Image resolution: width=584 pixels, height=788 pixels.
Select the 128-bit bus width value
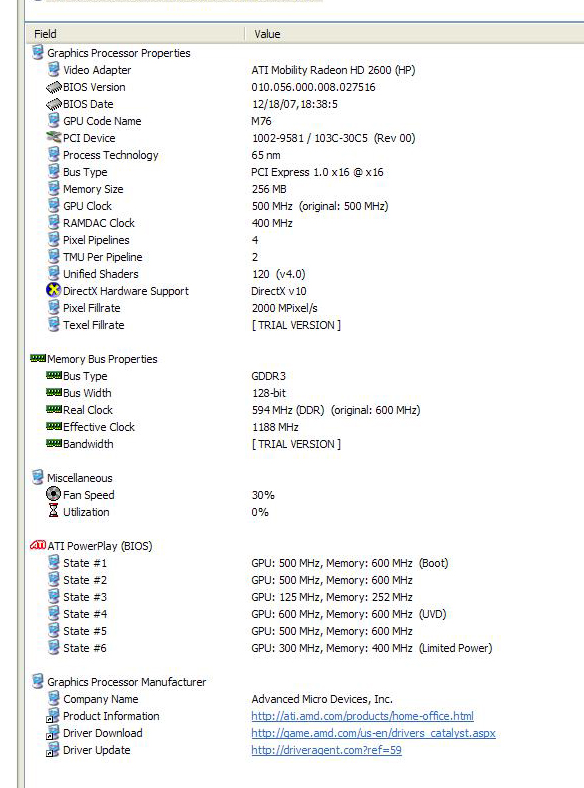269,393
